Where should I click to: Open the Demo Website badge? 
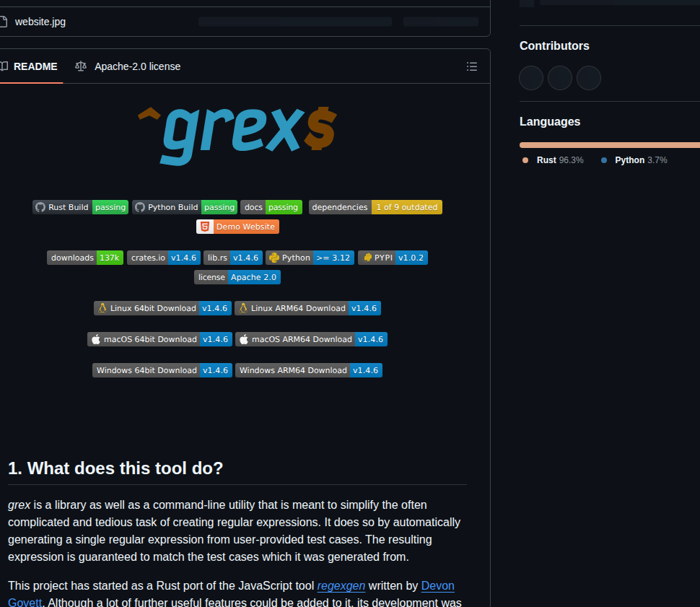(x=237, y=227)
